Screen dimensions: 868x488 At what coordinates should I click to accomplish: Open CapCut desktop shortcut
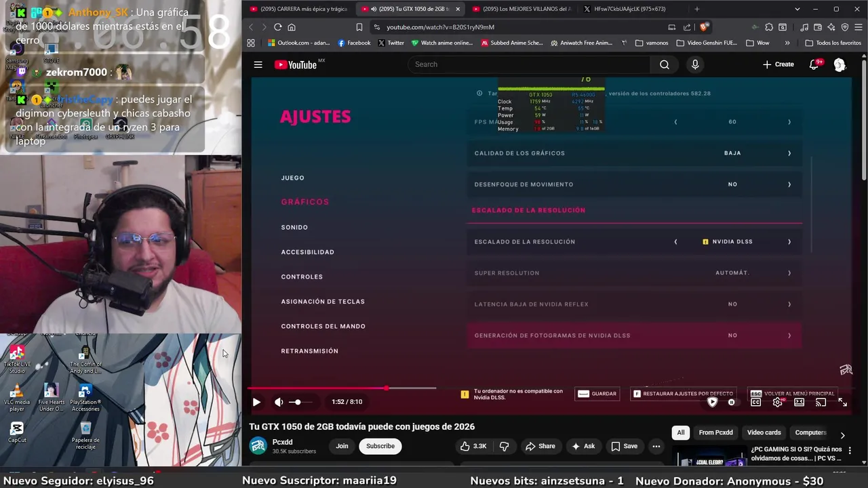(x=17, y=432)
